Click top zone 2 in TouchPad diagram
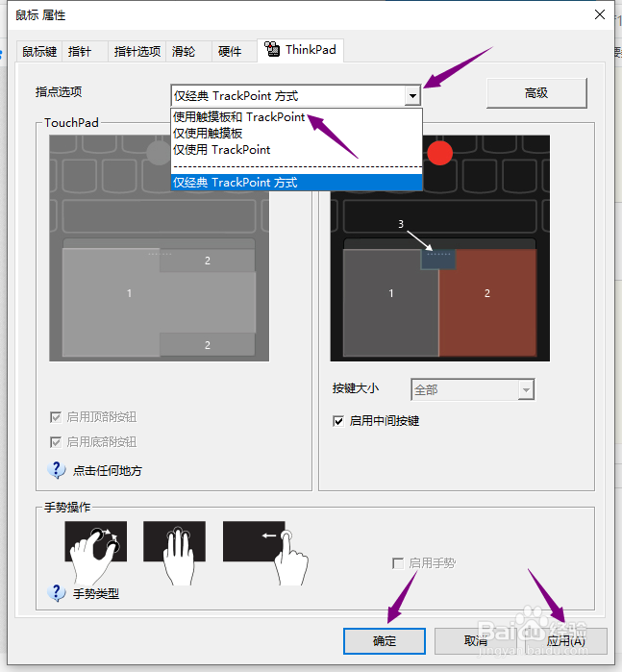 208,261
